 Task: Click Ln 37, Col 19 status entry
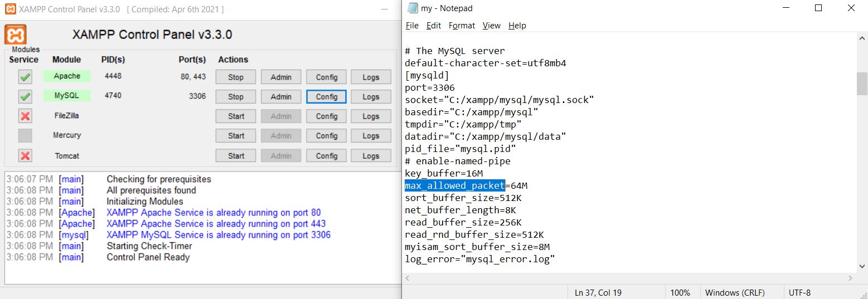pos(598,293)
